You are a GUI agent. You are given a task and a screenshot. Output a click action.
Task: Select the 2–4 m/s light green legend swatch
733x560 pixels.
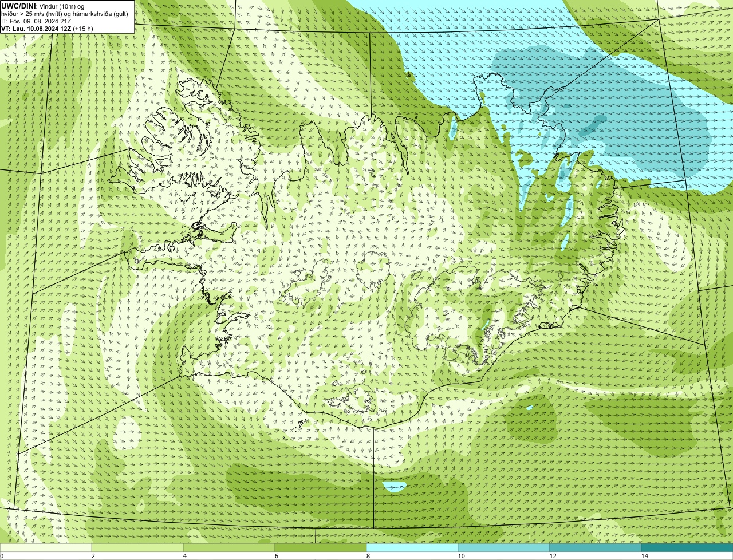click(137, 547)
